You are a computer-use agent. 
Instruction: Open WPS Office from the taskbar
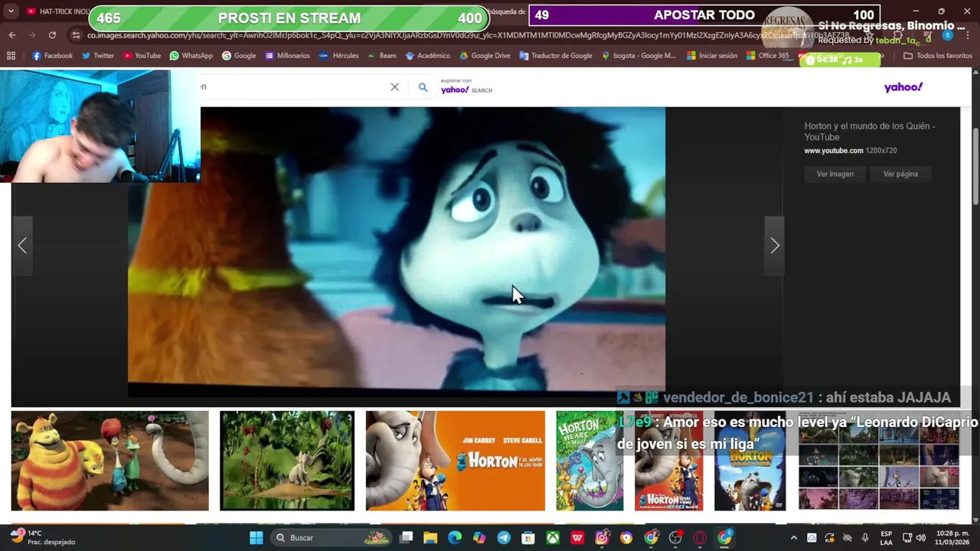(577, 537)
